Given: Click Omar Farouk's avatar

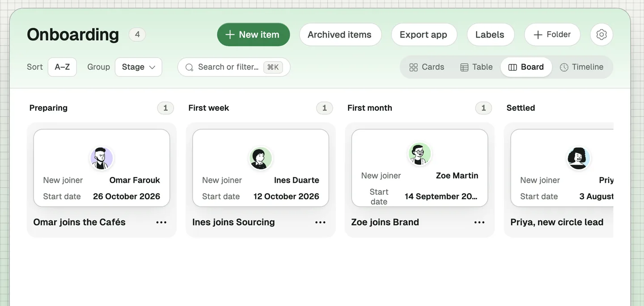Looking at the screenshot, I should [102, 158].
